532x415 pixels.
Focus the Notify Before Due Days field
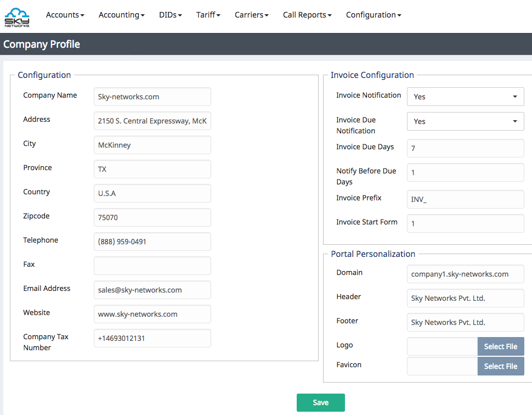pos(466,172)
